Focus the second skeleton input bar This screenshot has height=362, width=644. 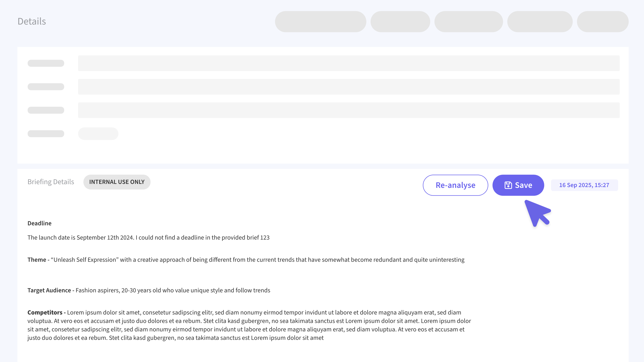(x=349, y=87)
